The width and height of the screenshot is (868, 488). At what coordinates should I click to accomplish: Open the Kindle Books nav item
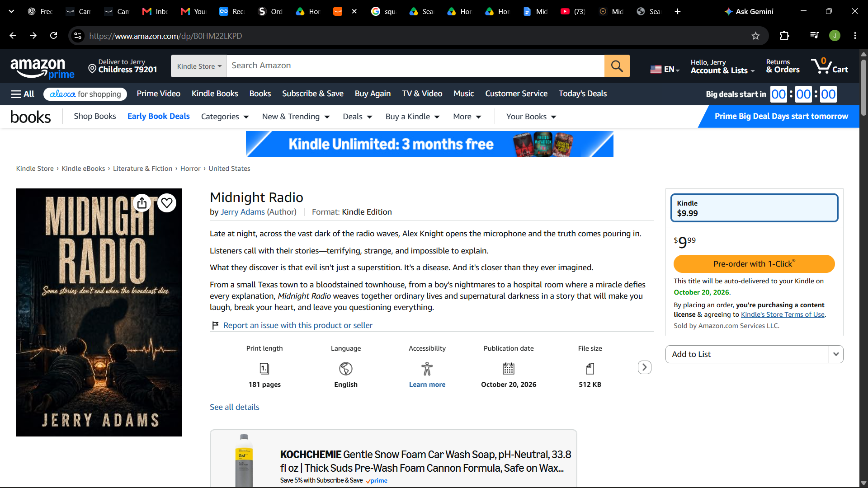click(215, 94)
